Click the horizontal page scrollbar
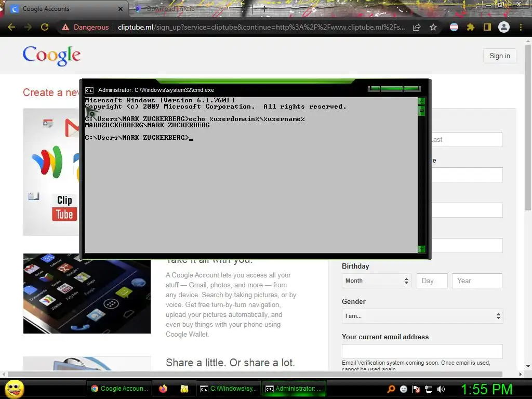532x399 pixels. point(255,374)
